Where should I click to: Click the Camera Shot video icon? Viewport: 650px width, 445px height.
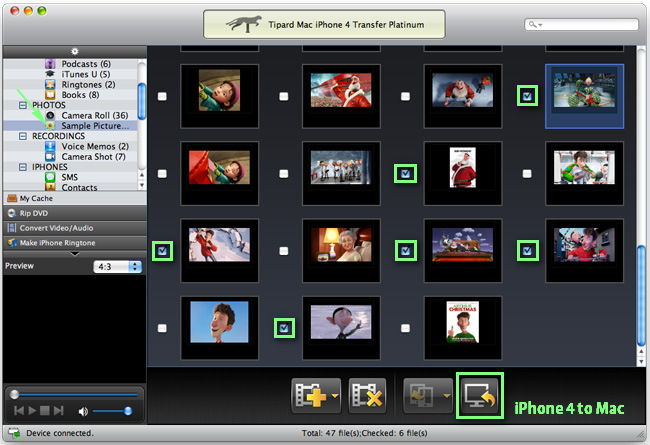coord(50,156)
